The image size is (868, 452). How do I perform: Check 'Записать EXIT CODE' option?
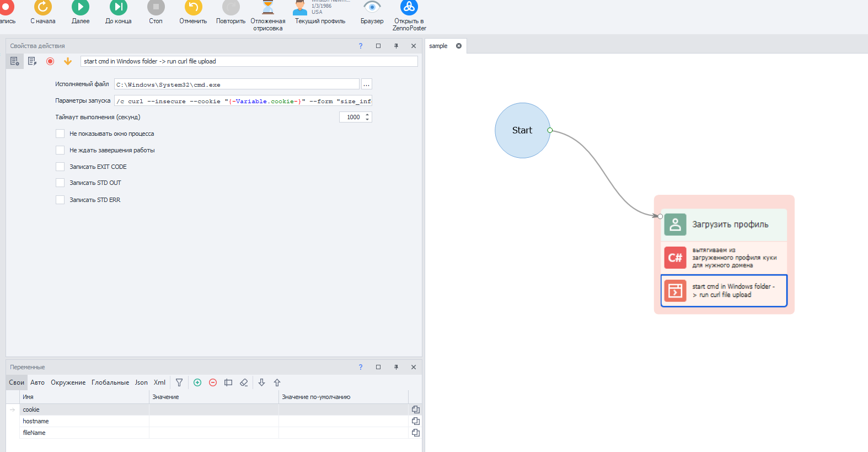click(x=60, y=167)
